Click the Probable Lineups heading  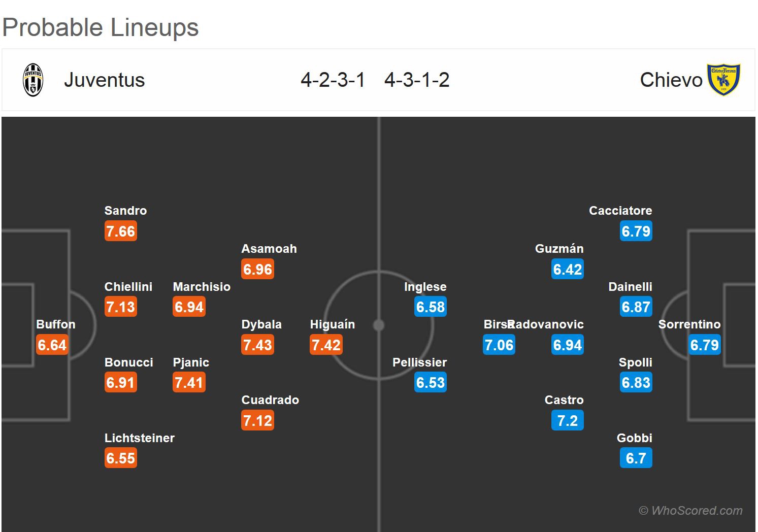101,27
